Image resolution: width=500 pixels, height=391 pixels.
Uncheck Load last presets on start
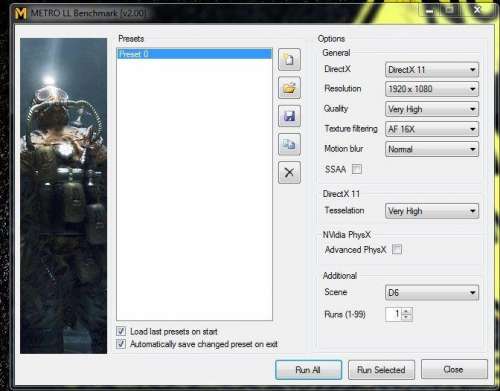pyautogui.click(x=121, y=331)
